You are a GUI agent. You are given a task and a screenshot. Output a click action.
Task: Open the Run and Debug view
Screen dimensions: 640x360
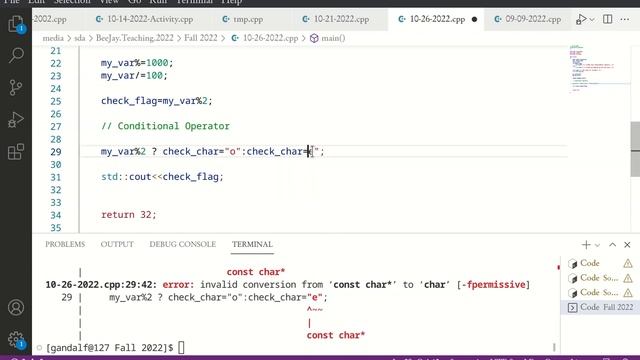(16, 120)
